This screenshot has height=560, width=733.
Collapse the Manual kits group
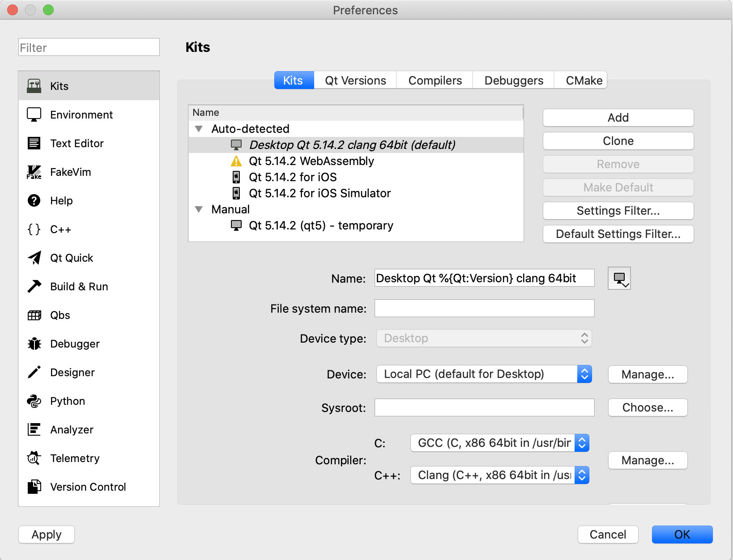click(x=199, y=209)
